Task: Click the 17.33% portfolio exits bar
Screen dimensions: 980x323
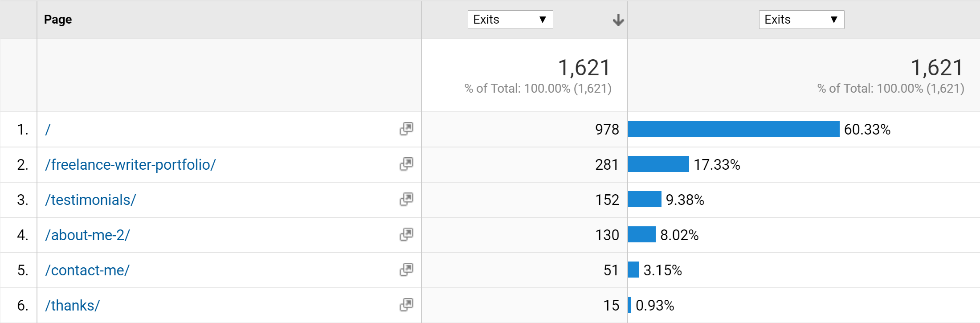Action: 658,164
